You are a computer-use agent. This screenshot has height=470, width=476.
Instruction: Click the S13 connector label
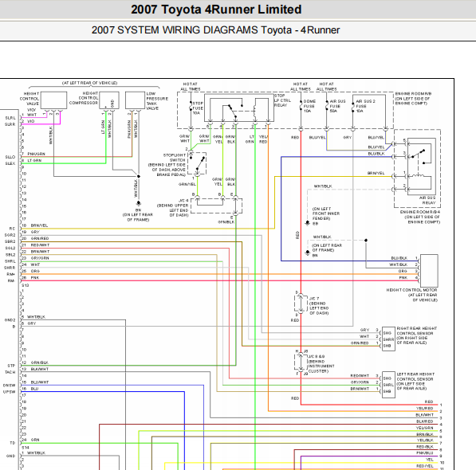[26, 285]
